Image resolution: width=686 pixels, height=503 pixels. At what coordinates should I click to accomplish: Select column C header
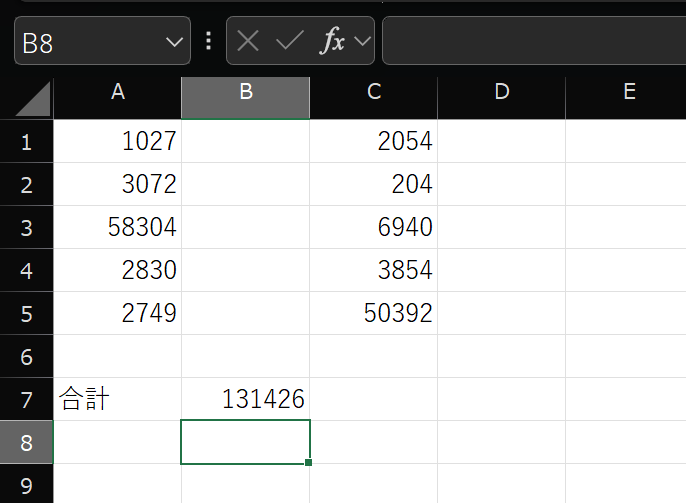point(373,92)
